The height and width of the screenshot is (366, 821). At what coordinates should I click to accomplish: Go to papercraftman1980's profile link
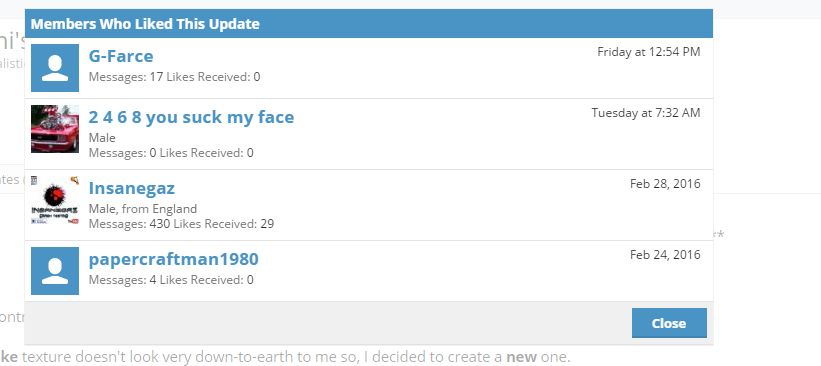point(173,259)
